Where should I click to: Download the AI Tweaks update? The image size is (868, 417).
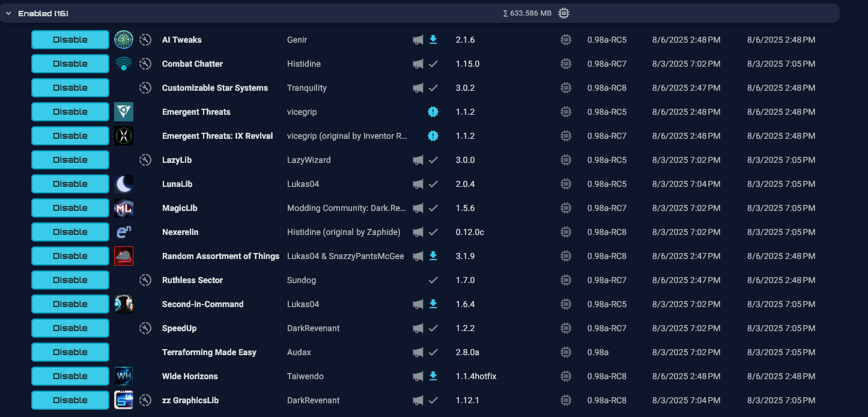tap(433, 40)
